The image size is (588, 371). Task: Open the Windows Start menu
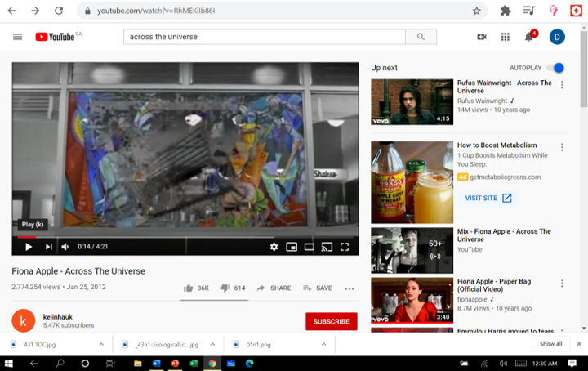9,363
